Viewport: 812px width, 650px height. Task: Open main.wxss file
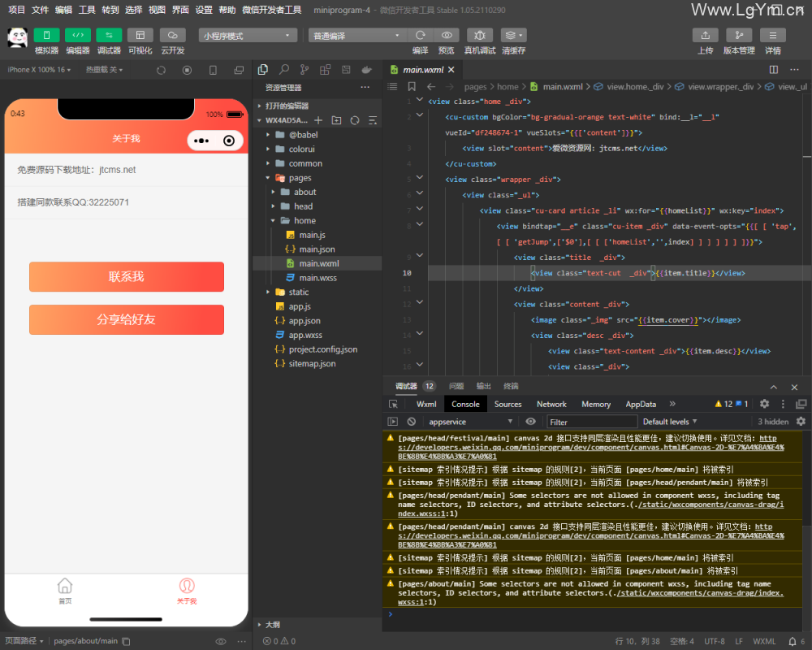317,278
